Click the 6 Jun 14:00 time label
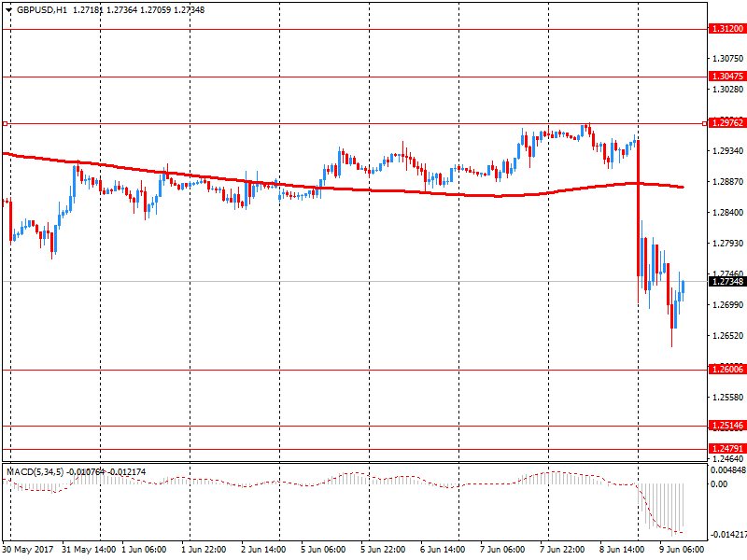The height and width of the screenshot is (560, 747). (443, 550)
